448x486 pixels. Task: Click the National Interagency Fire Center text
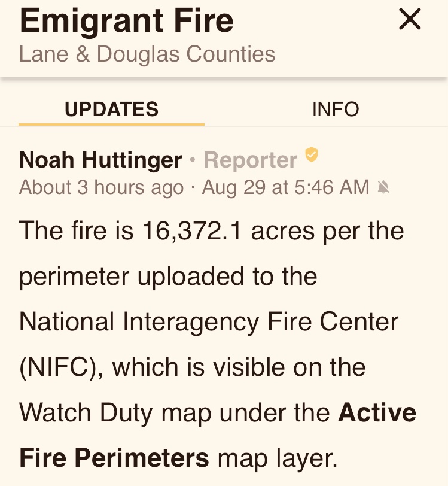click(x=209, y=322)
